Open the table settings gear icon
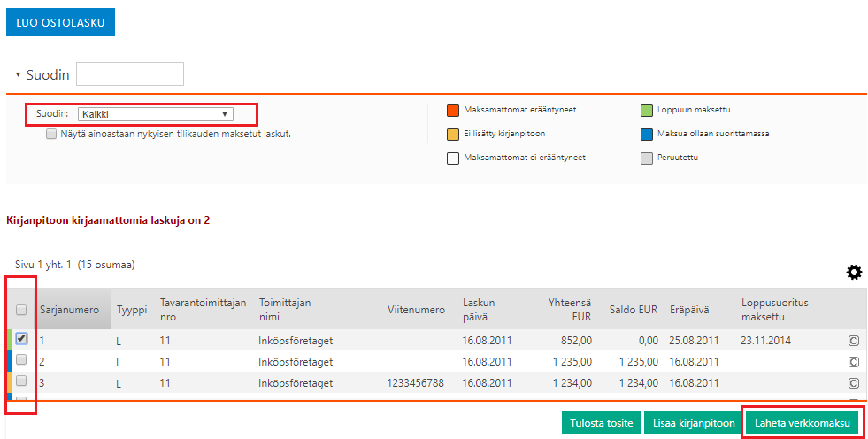 click(854, 273)
